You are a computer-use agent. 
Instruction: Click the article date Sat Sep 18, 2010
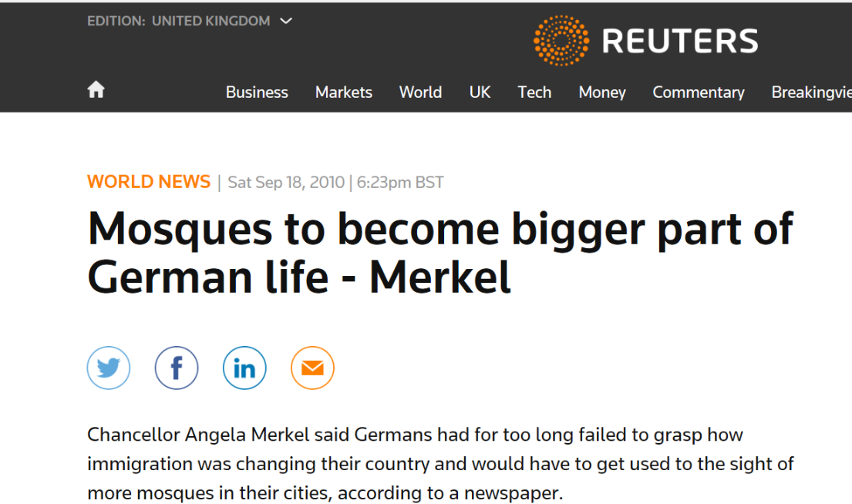pos(286,183)
